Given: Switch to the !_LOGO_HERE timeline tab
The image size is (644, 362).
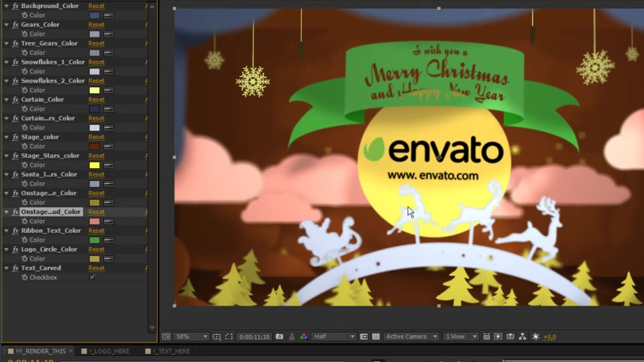Looking at the screenshot, I should pos(109,351).
